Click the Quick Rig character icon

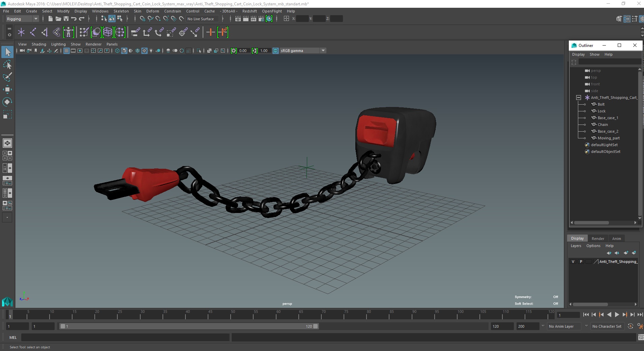tap(68, 32)
